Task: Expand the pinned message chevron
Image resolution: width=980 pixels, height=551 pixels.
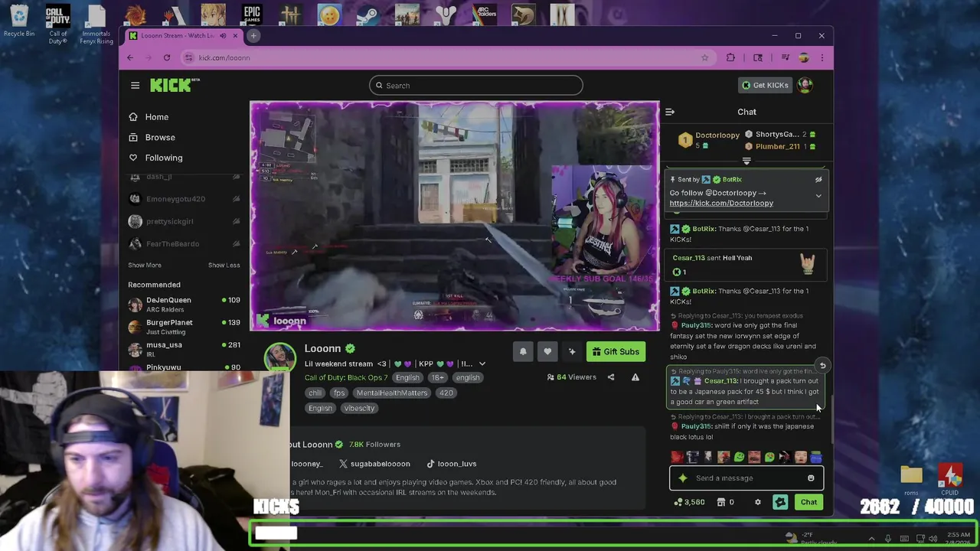Action: [818, 196]
